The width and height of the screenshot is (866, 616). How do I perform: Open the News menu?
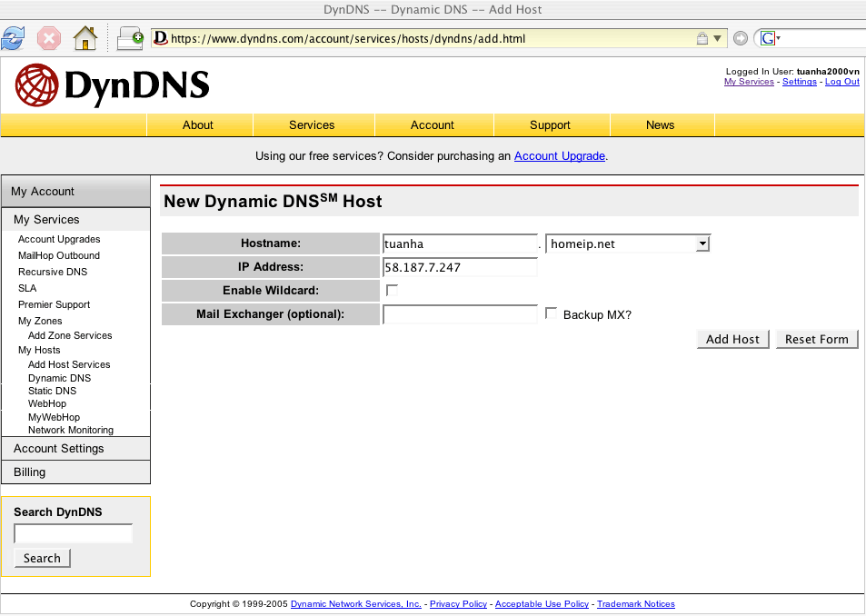(661, 125)
